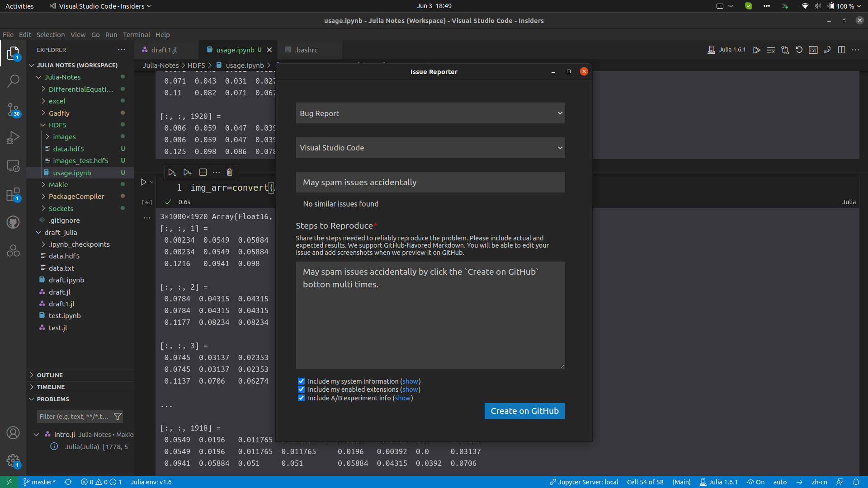Open the Extensions view

(x=13, y=195)
